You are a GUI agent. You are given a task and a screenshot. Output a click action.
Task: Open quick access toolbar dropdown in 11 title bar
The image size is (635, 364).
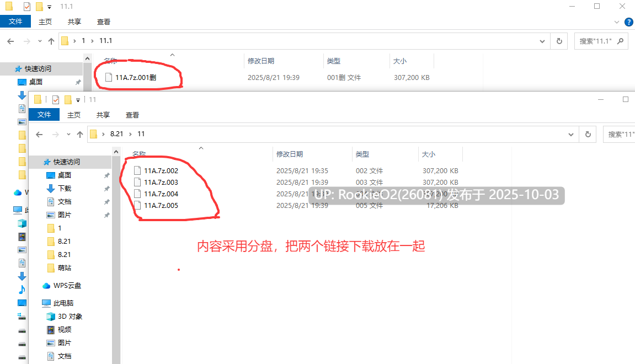78,100
